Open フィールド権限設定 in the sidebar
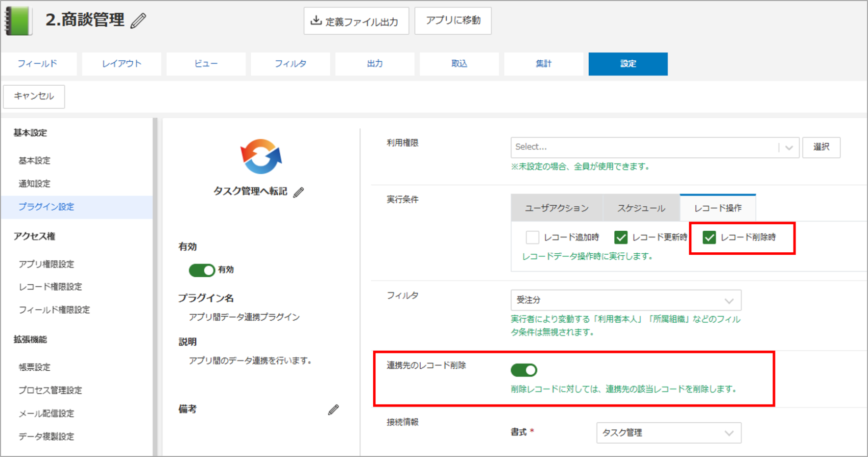The width and height of the screenshot is (868, 457). [54, 309]
